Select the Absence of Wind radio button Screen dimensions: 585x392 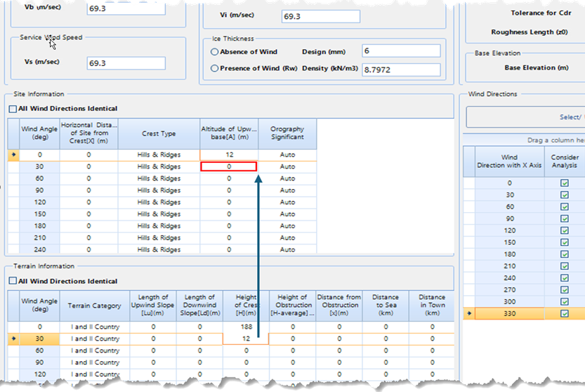click(215, 52)
